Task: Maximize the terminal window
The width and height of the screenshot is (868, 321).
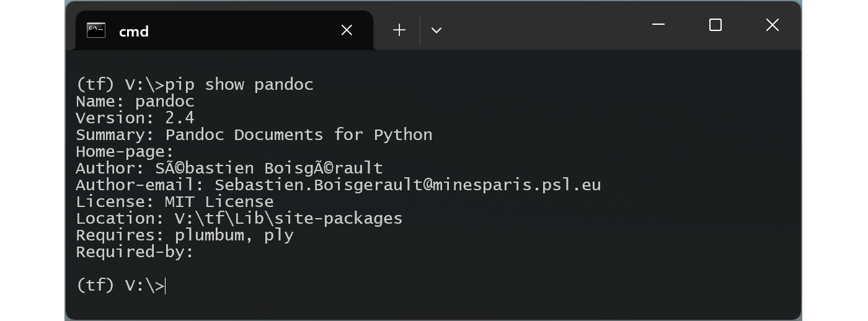Action: (715, 25)
